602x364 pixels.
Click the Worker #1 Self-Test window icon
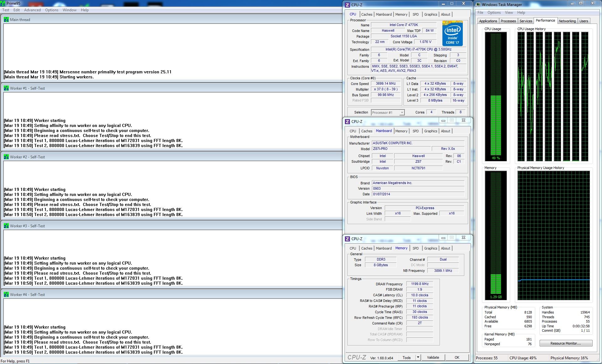(6, 88)
